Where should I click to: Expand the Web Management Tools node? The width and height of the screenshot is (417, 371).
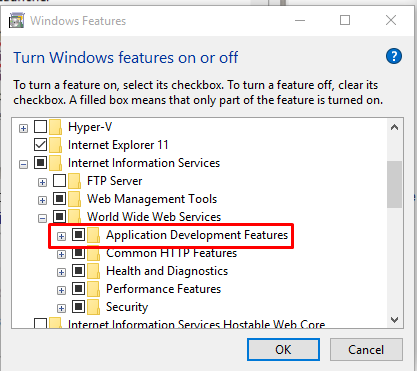42,200
